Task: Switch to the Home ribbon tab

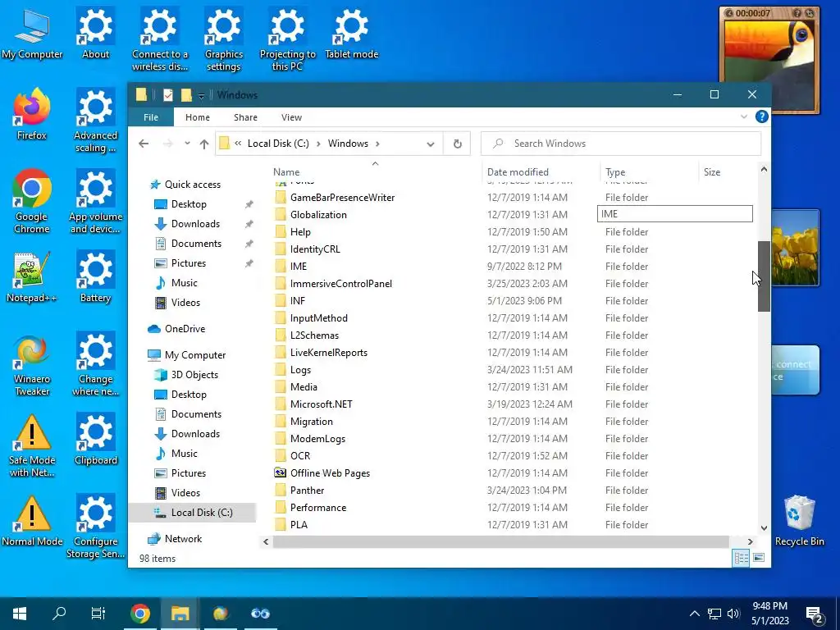Action: 198,117
